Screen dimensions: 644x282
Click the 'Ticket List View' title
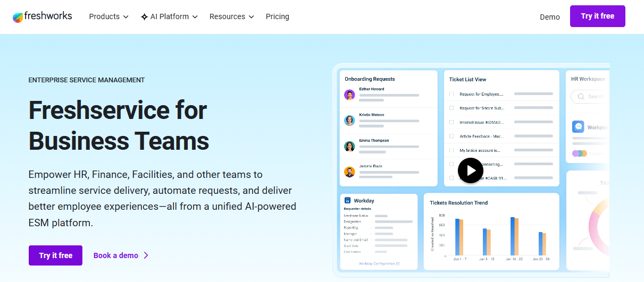point(467,80)
